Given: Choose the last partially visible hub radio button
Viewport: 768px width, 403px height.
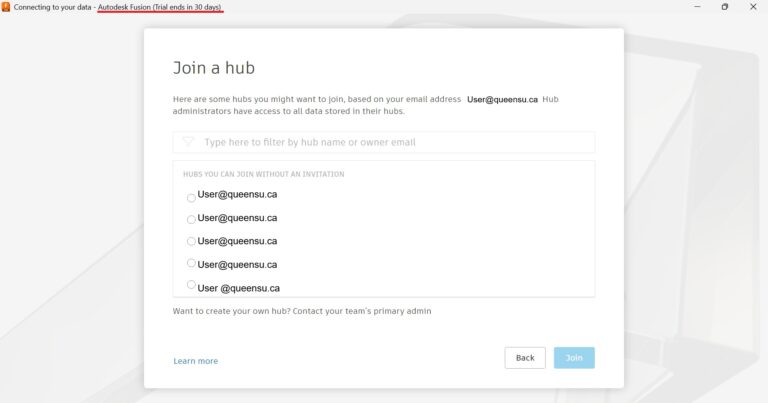Looking at the screenshot, I should pyautogui.click(x=191, y=284).
